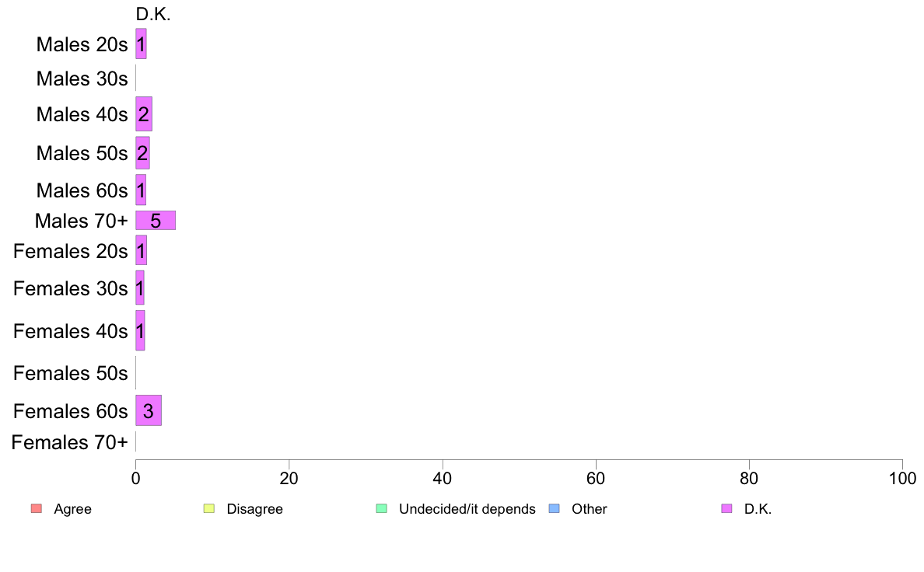
Task: Select the Males 70+ bar showing 5
Action: [x=156, y=220]
